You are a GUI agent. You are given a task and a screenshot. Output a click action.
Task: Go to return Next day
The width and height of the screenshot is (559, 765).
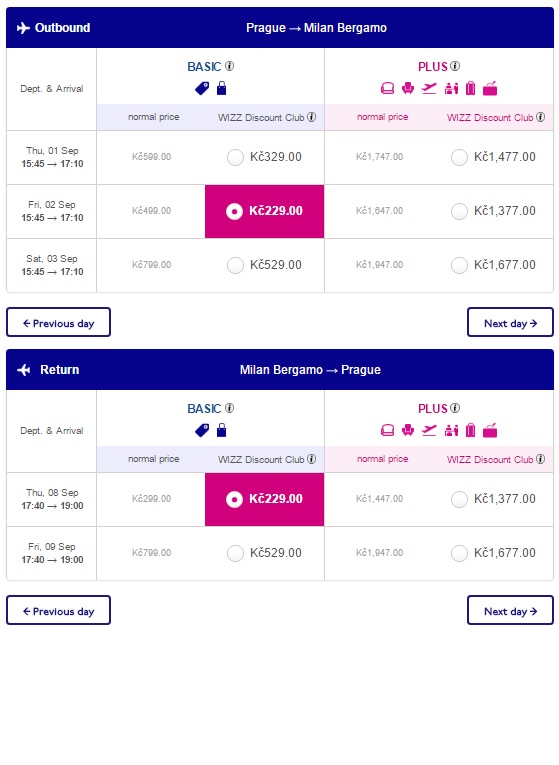point(510,610)
